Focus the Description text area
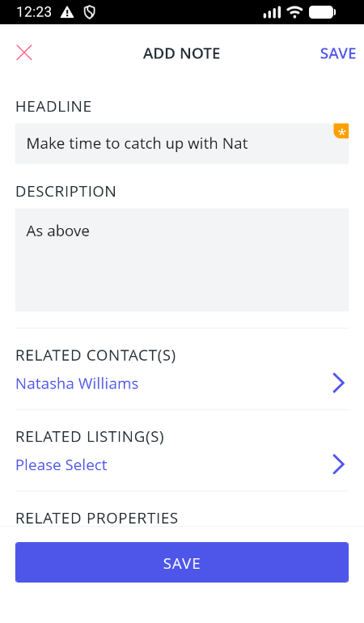 [x=182, y=260]
